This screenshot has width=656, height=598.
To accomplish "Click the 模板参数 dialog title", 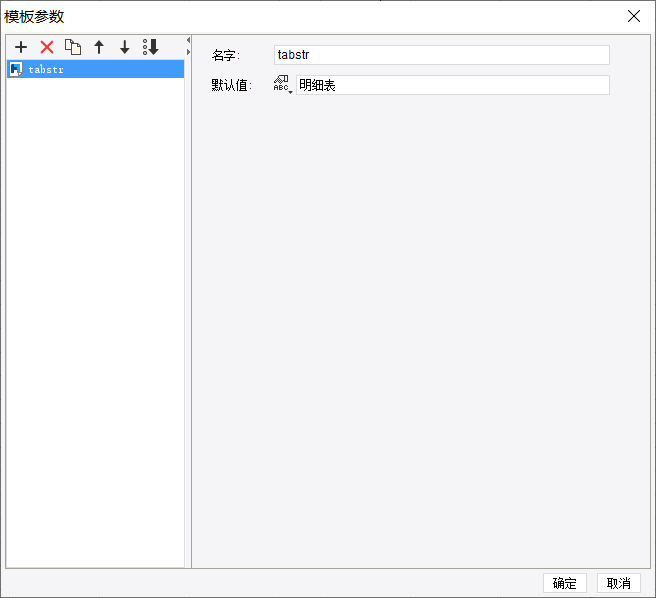I will tap(34, 17).
